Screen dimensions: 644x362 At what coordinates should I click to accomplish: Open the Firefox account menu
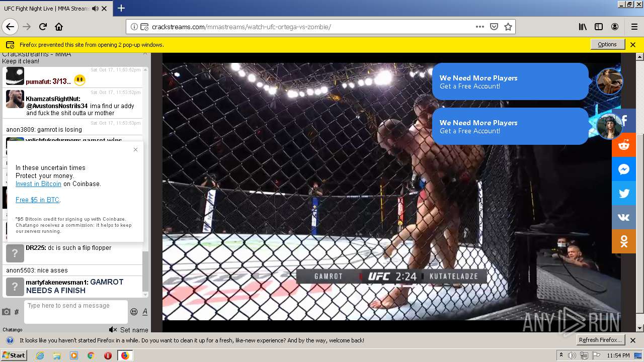pyautogui.click(x=615, y=27)
